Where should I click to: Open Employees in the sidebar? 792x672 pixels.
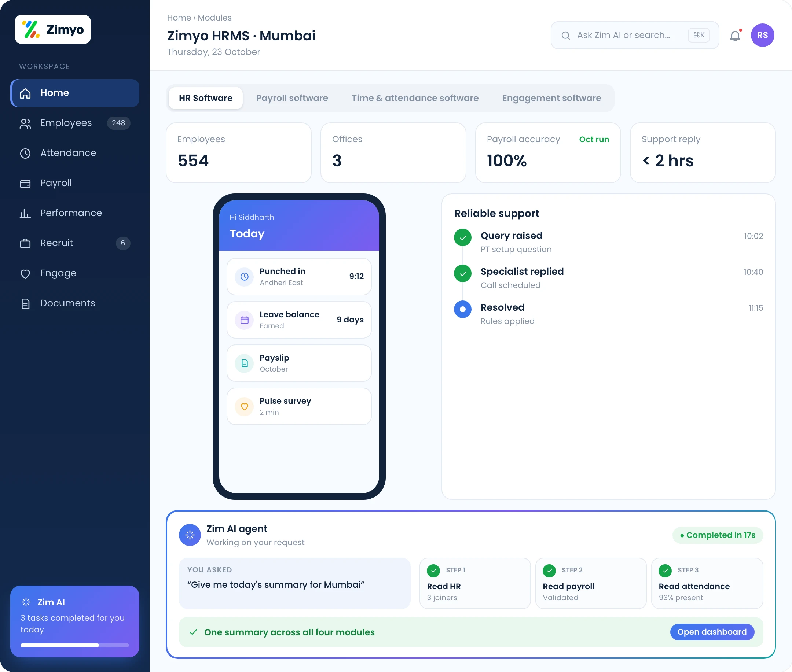point(75,123)
